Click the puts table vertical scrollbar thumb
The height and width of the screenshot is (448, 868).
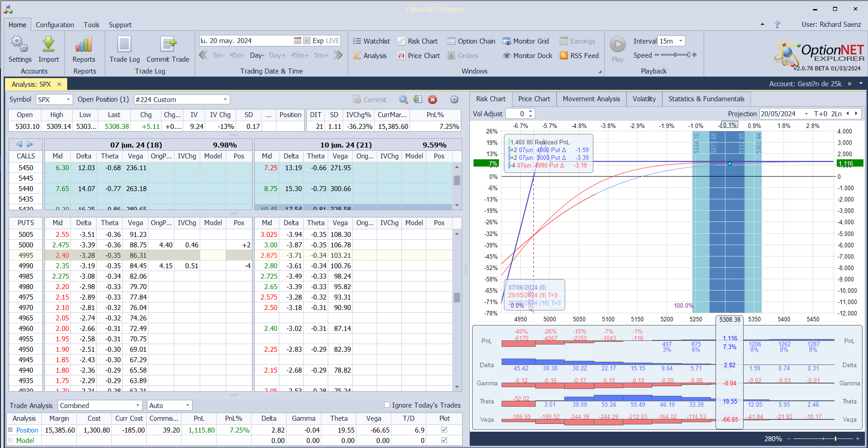coord(457,297)
